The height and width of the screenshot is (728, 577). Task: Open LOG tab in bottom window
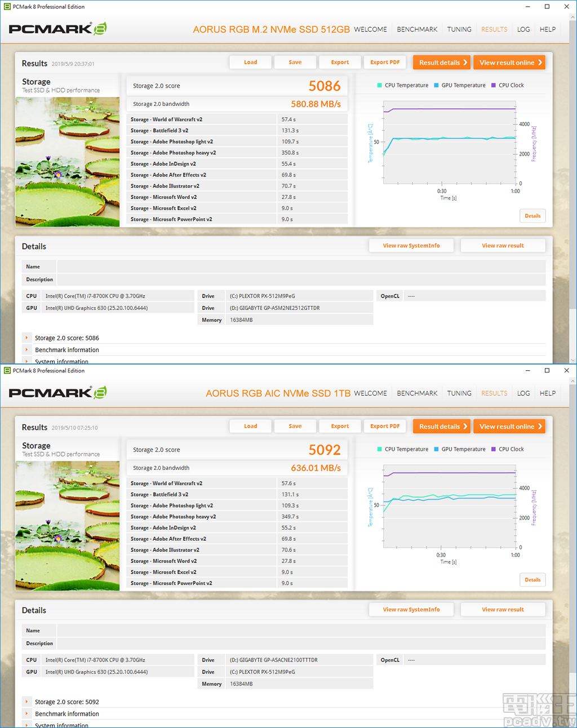point(523,393)
